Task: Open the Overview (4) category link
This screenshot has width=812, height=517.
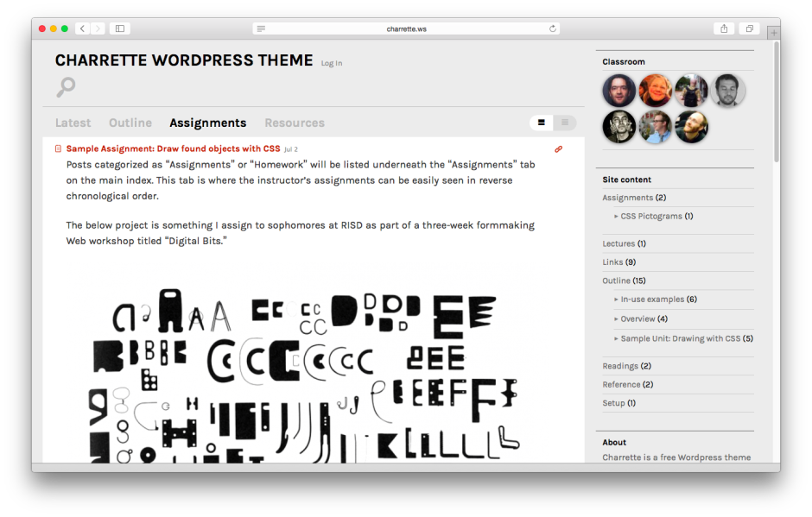Action: coord(644,319)
